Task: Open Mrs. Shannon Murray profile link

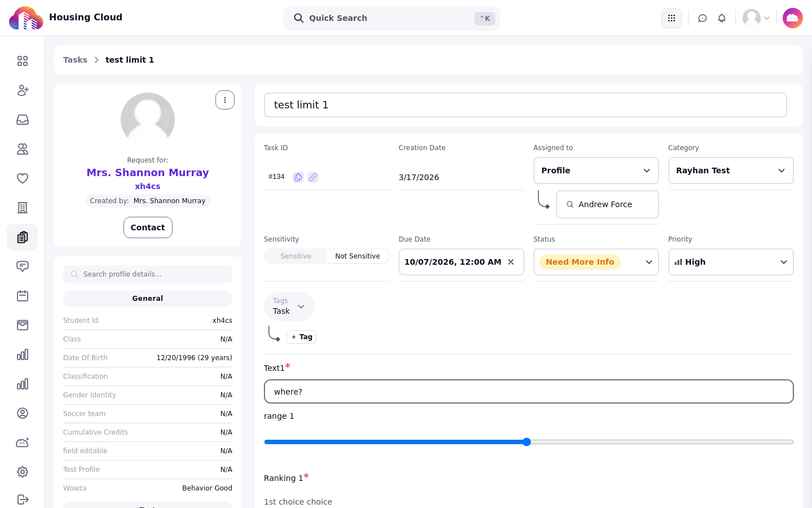Action: pos(148,173)
